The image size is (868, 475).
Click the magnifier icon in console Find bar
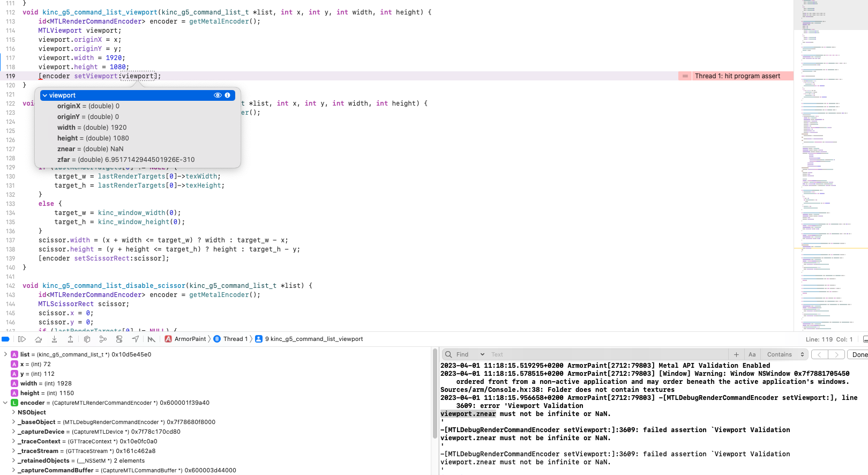[448, 354]
